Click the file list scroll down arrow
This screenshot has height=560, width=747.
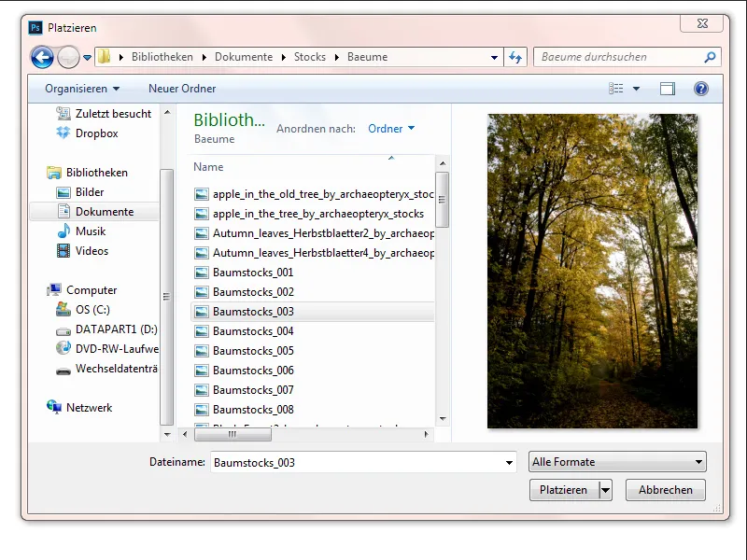click(443, 418)
